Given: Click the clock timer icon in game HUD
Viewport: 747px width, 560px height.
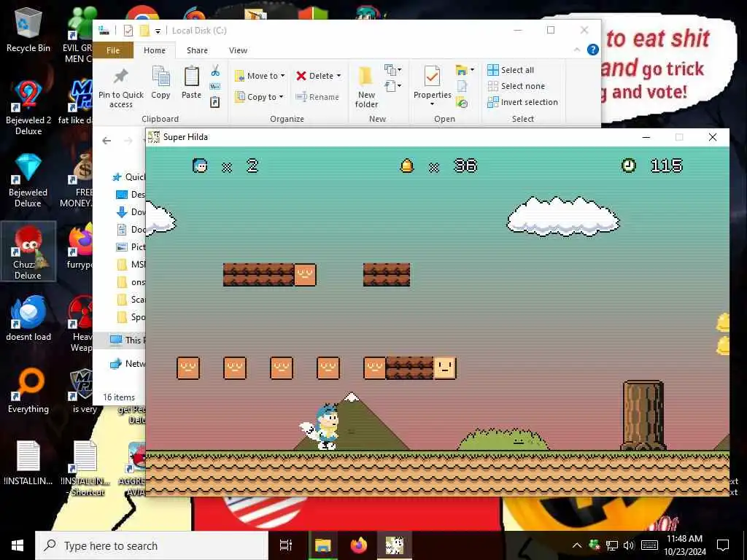Looking at the screenshot, I should point(628,166).
